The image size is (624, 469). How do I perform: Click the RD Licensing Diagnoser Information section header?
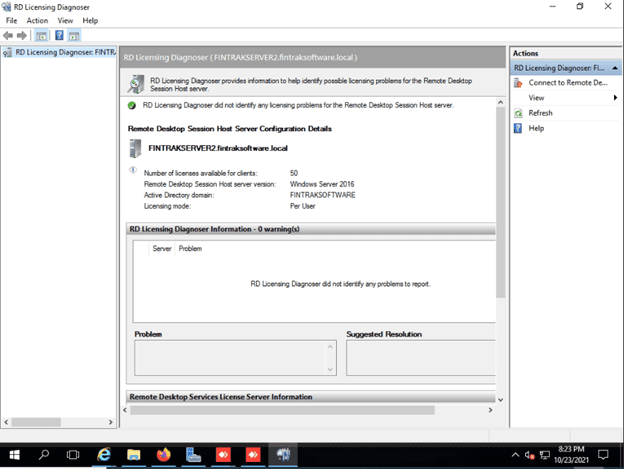pyautogui.click(x=311, y=229)
